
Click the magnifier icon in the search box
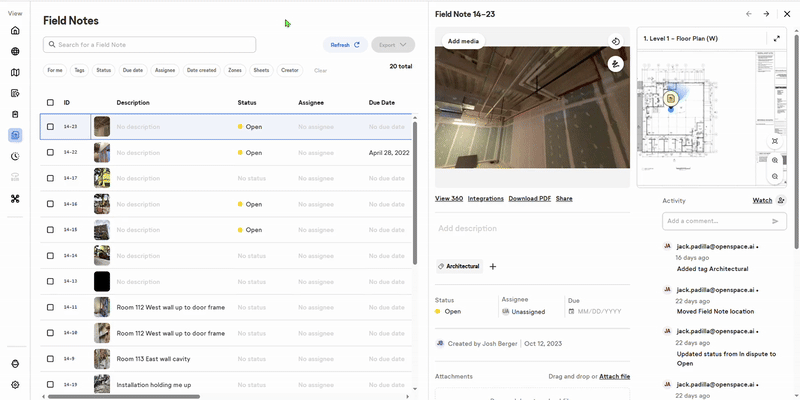pos(52,44)
